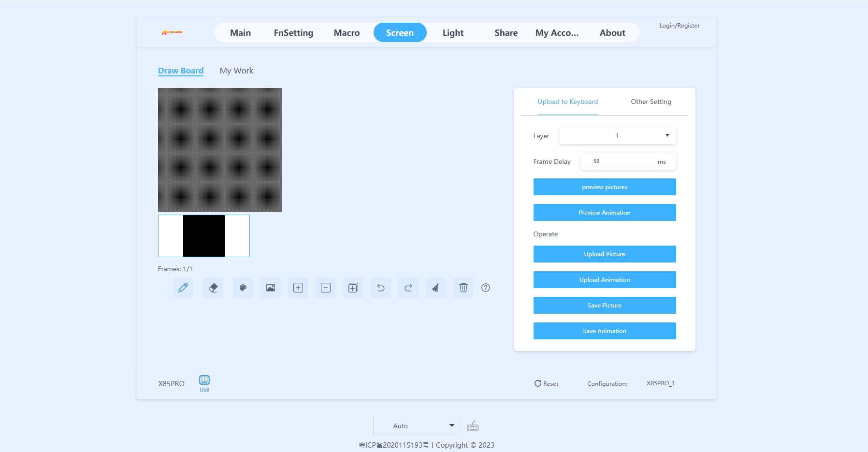Open the help question mark icon

(486, 288)
